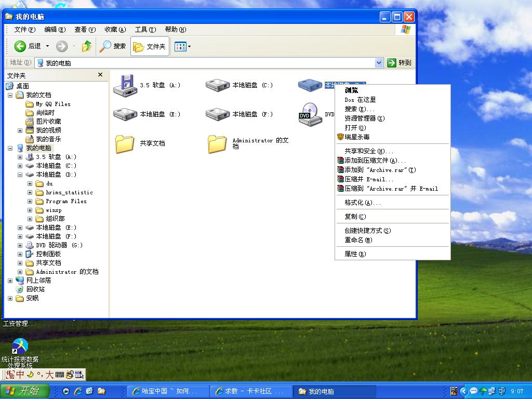Select the 共享文档 folder icon
The height and width of the screenshot is (399, 532).
coord(125,144)
